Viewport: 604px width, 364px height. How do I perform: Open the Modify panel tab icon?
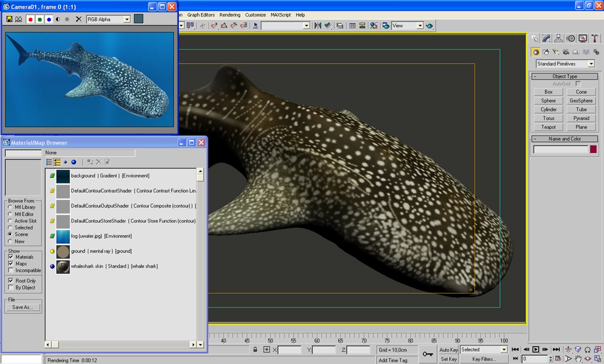click(546, 38)
